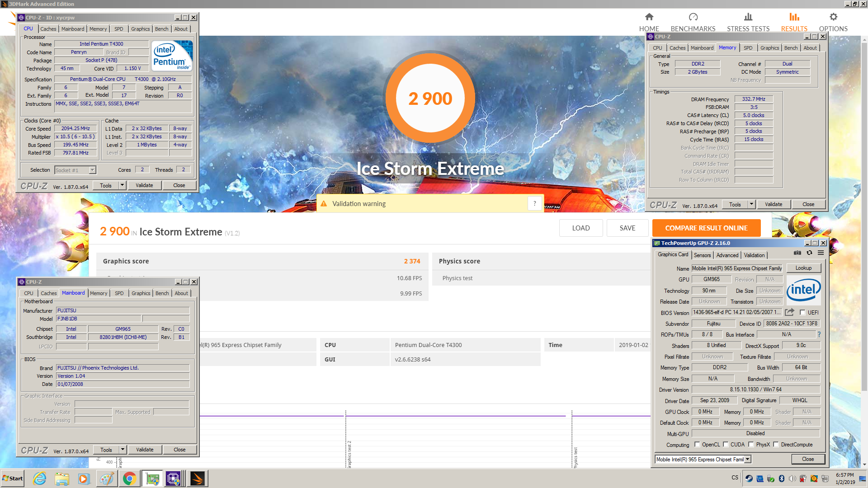The width and height of the screenshot is (868, 488).
Task: Toggle the OpenCL checkbox
Action: coord(697,445)
